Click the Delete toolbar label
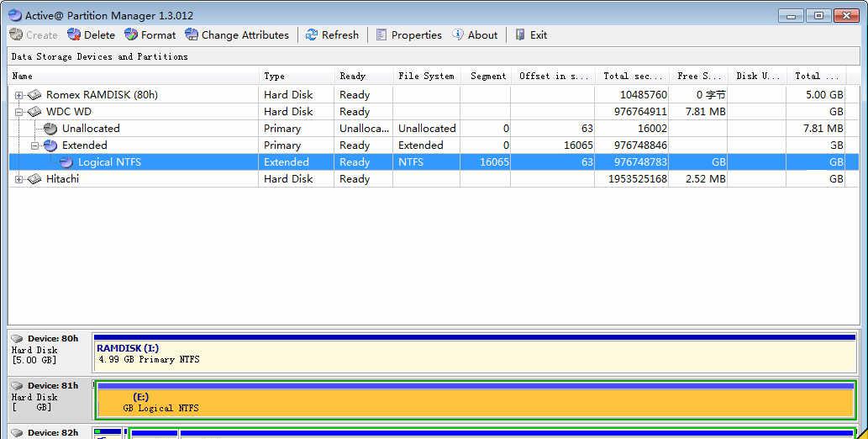 tap(100, 35)
